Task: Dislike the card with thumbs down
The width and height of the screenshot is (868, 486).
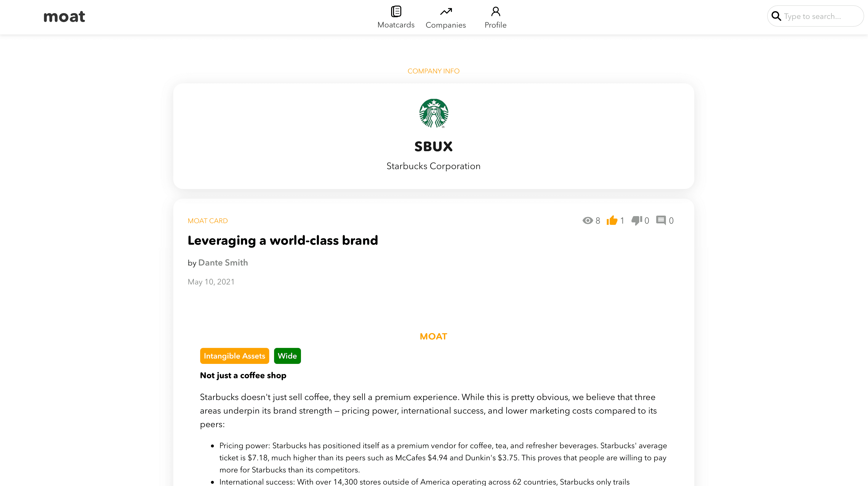Action: [x=637, y=221]
